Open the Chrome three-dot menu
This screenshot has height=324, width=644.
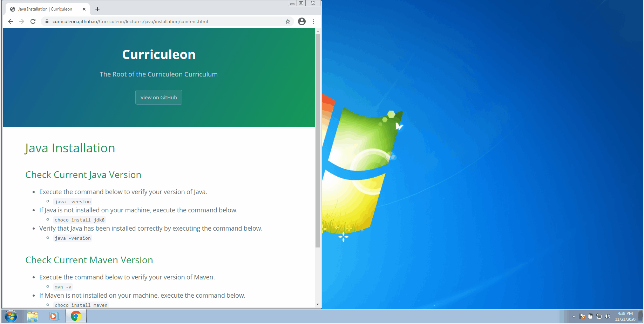[313, 21]
